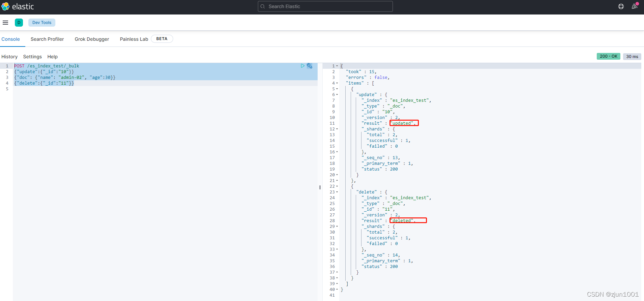Click the BETA badge
644x301 pixels.
pos(162,39)
